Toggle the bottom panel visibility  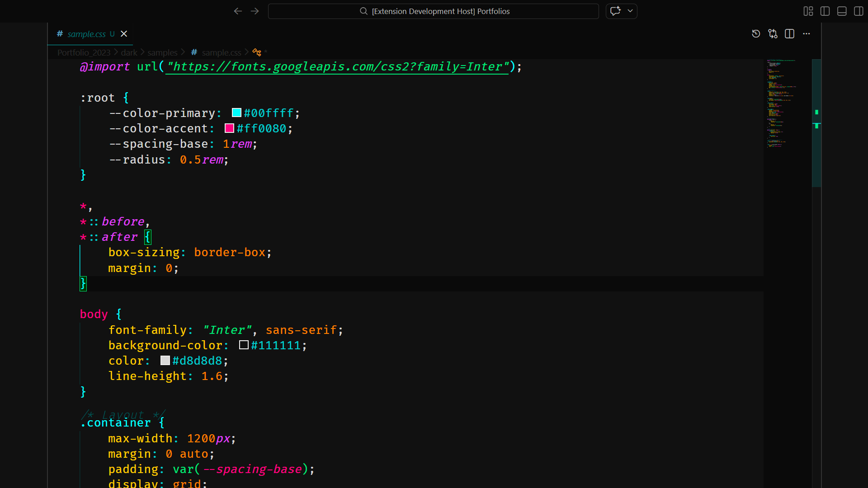[842, 11]
